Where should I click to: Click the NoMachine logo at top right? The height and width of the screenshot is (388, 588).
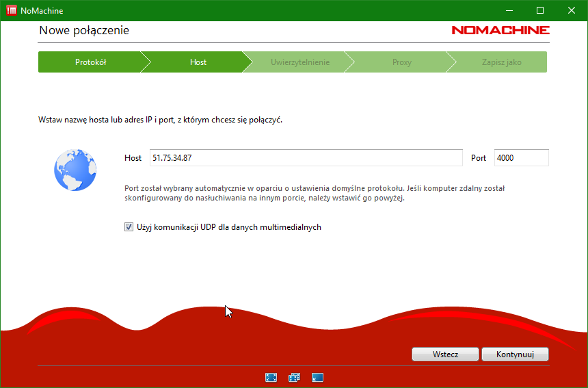pyautogui.click(x=500, y=30)
